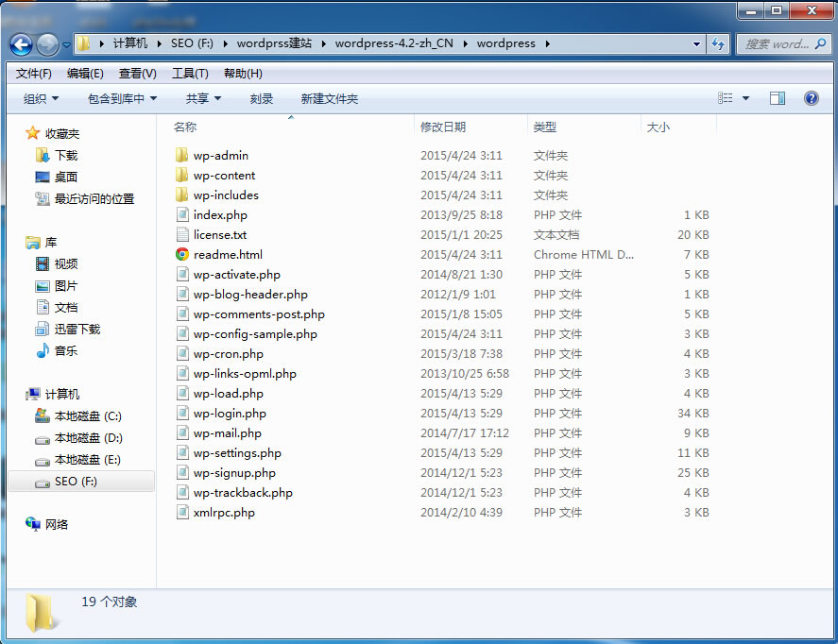Open recent locations dropdown next to Forward

pos(66,45)
